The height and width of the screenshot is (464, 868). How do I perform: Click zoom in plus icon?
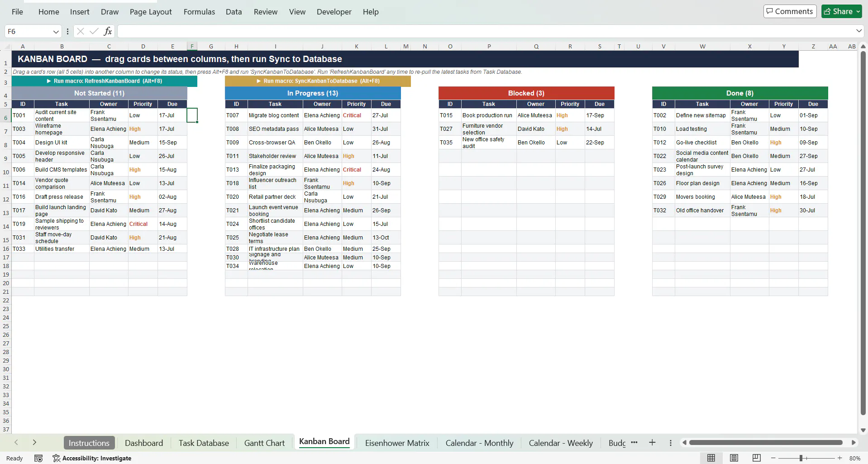(x=840, y=458)
